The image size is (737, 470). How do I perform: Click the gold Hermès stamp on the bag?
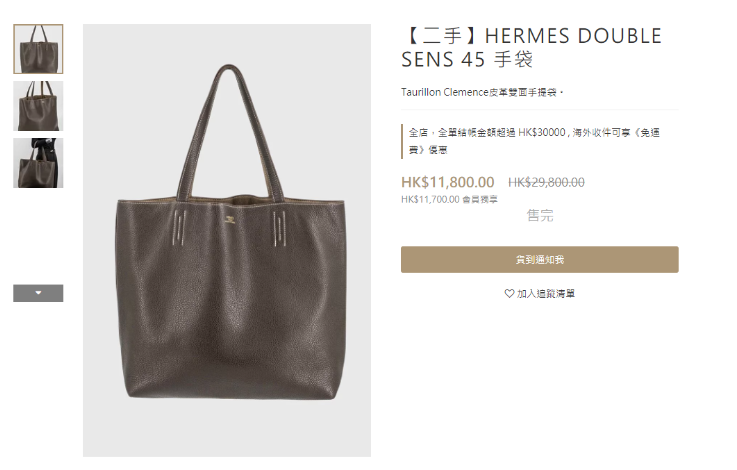(230, 219)
